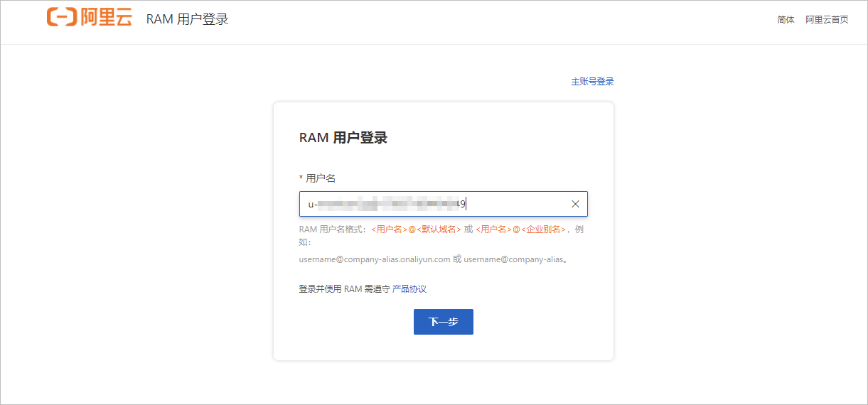This screenshot has width=868, height=405.
Task: Click the page header title RAM 用户登录
Action: point(188,19)
